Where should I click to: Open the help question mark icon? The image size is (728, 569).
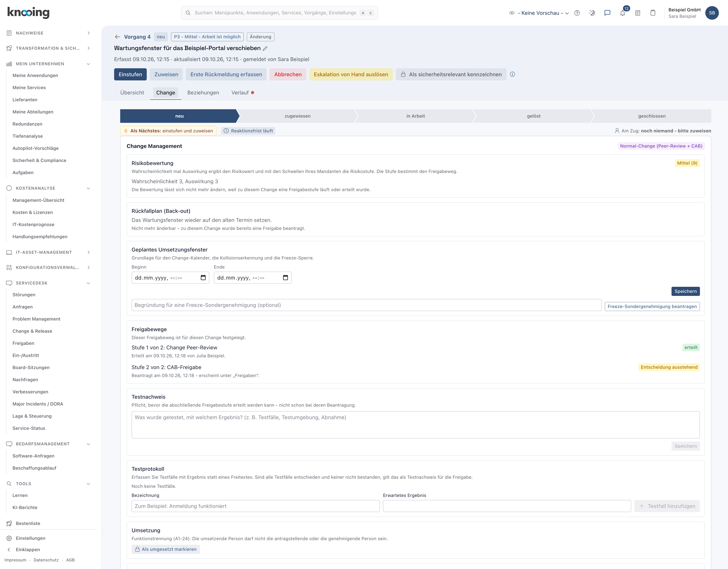coord(577,13)
